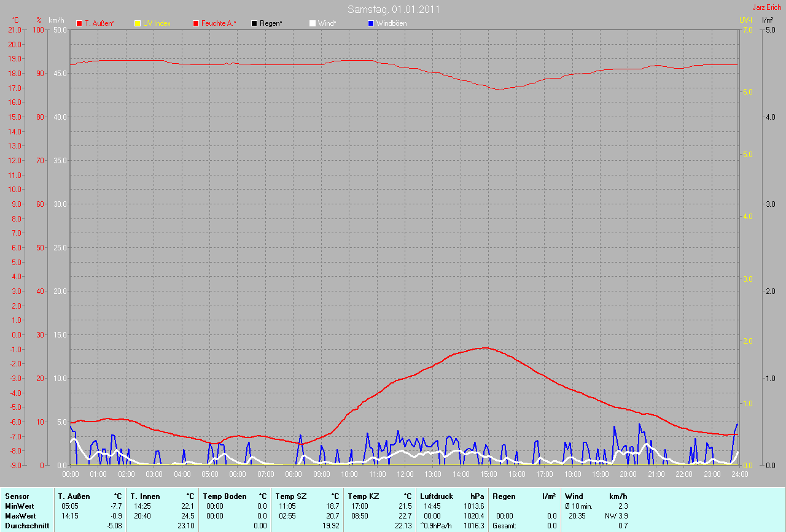This screenshot has width=786, height=532.
Task: Click the 'Gesamt:' rain total label
Action: point(504,526)
